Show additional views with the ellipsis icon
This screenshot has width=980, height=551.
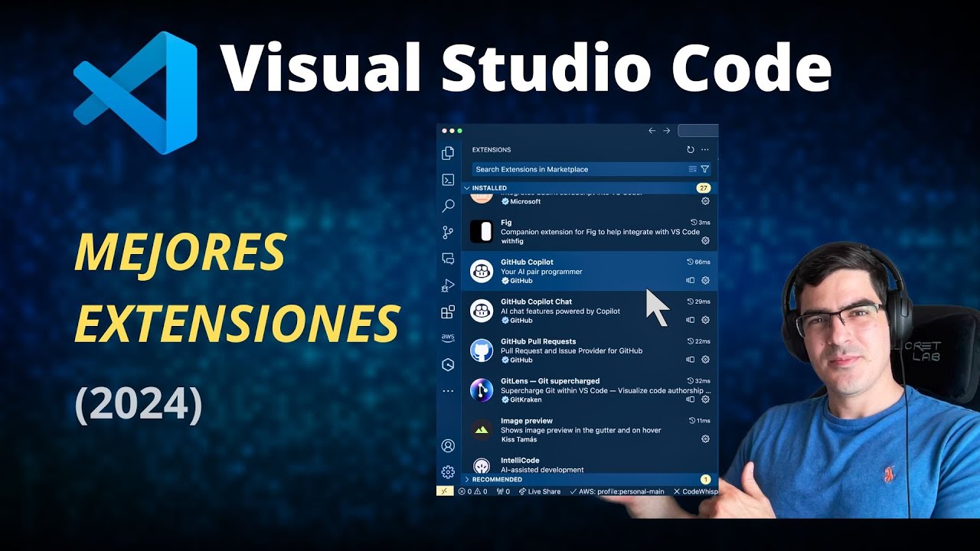448,391
